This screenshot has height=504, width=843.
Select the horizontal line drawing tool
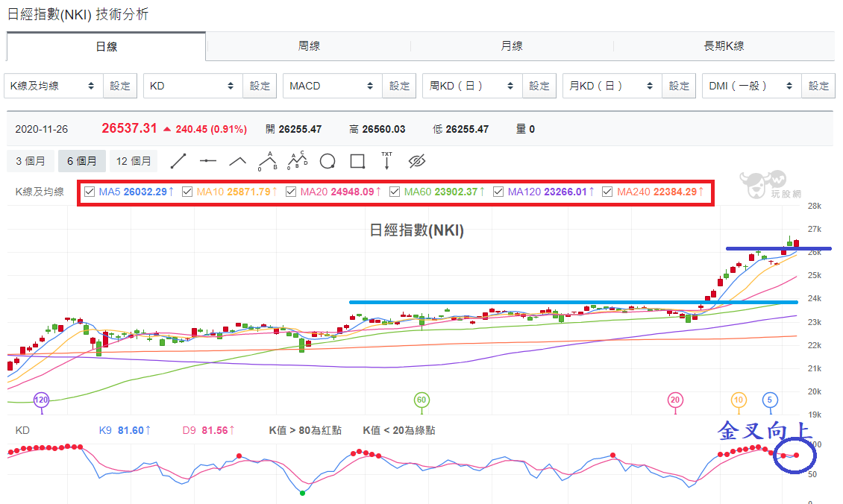point(207,160)
